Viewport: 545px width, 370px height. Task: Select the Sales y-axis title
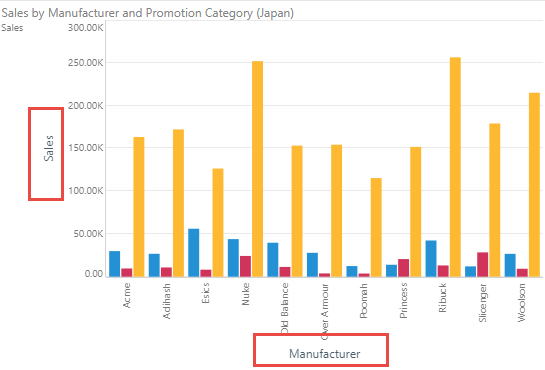tap(49, 148)
